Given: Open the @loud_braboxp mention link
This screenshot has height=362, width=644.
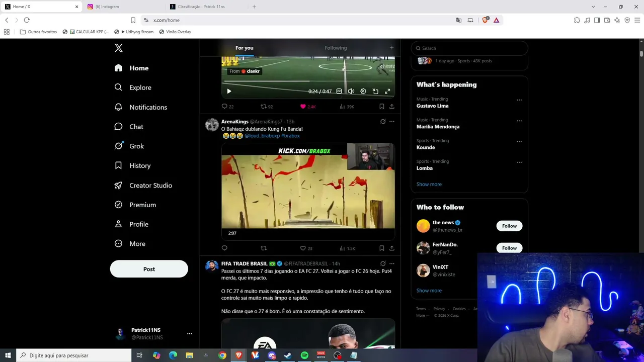Looking at the screenshot, I should point(262,136).
